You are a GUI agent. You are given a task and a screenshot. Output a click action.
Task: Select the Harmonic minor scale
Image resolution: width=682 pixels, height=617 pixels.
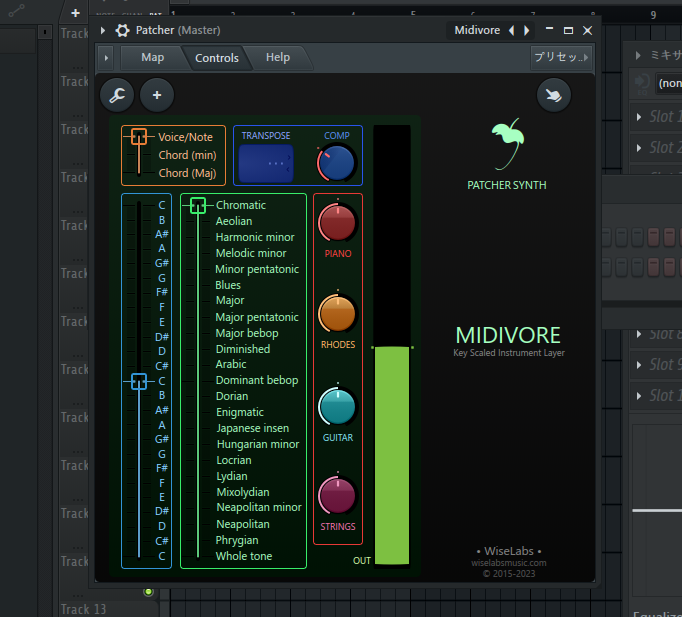point(255,237)
